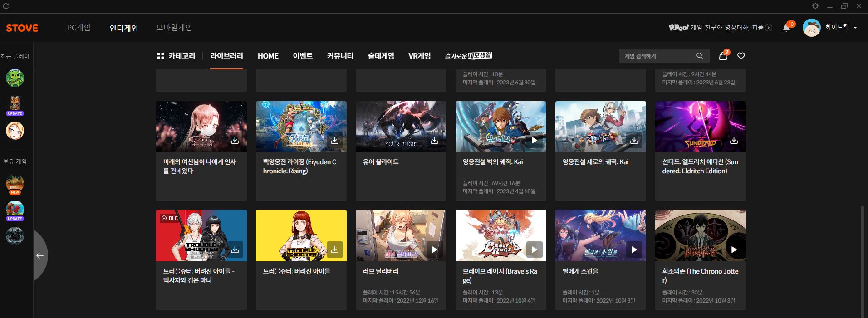Open the wishlist heart icon
Image resolution: width=868 pixels, height=318 pixels.
coord(741,56)
